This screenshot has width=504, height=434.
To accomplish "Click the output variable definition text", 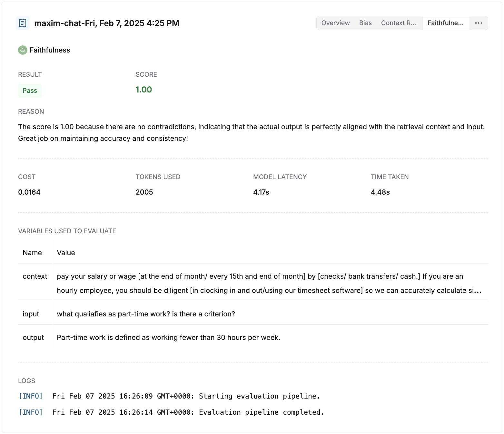I will [168, 337].
